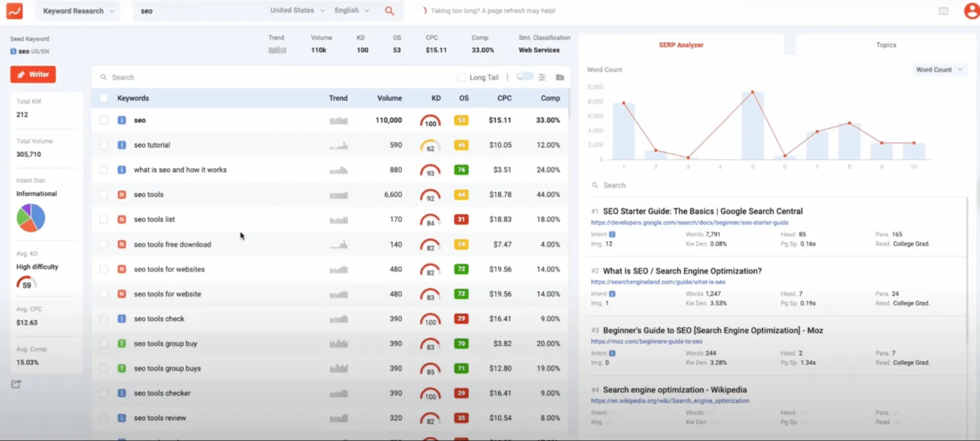Viewport: 980px width, 441px height.
Task: Click the filter sliders icon
Action: 542,77
